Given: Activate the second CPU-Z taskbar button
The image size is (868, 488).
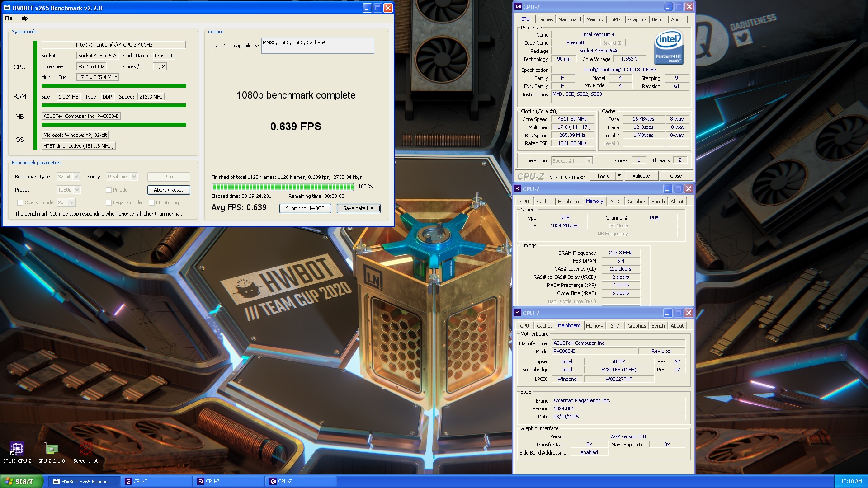Looking at the screenshot, I should pos(228,481).
